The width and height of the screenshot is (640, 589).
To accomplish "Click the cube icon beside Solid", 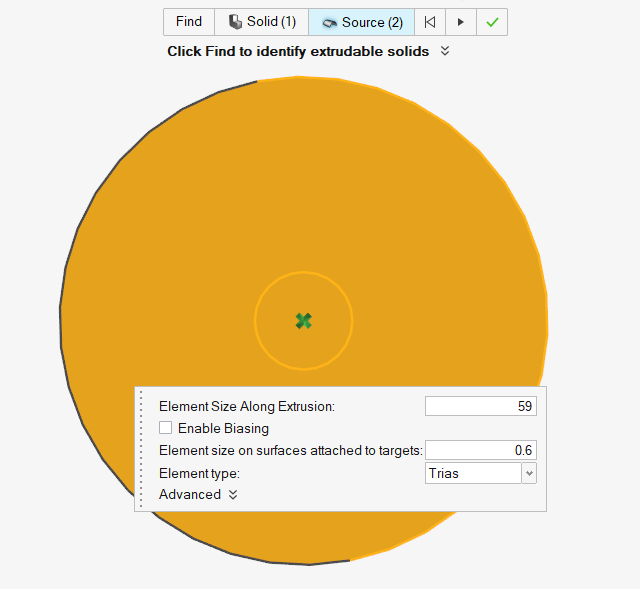I will click(235, 22).
